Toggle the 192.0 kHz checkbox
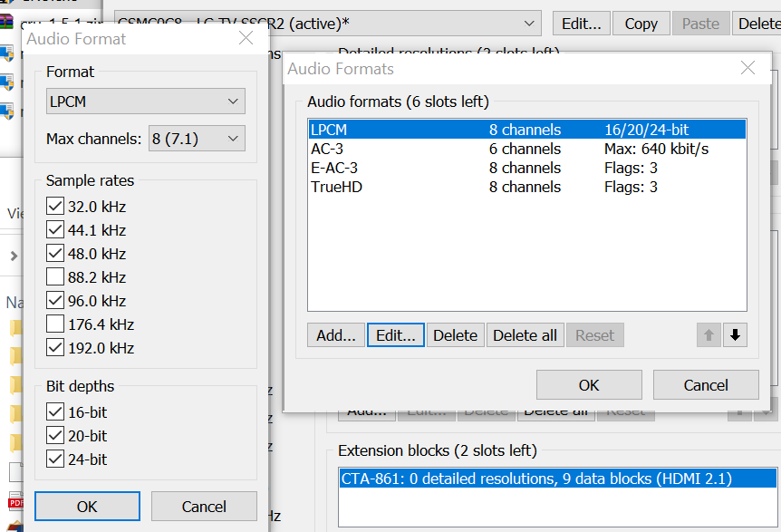 55,348
